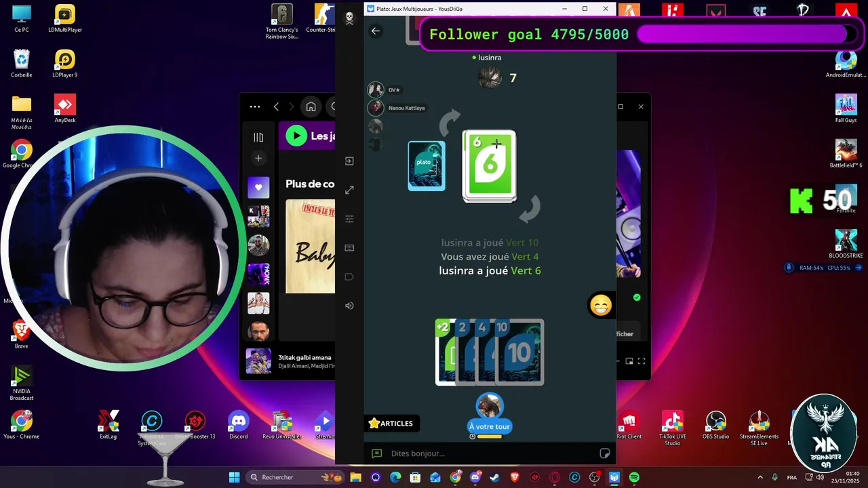Click the exit icon in emulator sidebar
The width and height of the screenshot is (868, 488).
(x=349, y=161)
